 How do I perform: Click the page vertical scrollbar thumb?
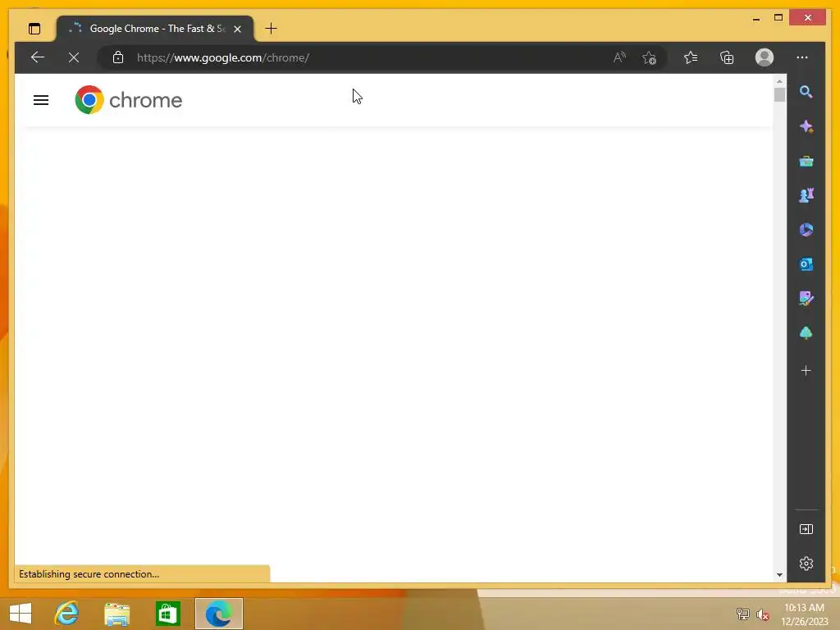[x=779, y=95]
